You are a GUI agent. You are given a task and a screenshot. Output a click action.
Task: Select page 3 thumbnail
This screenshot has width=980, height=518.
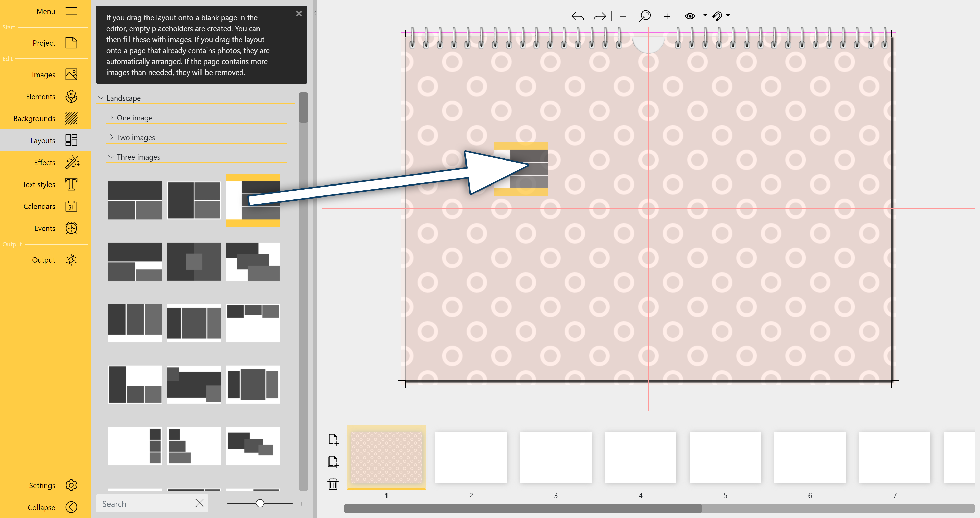(555, 458)
